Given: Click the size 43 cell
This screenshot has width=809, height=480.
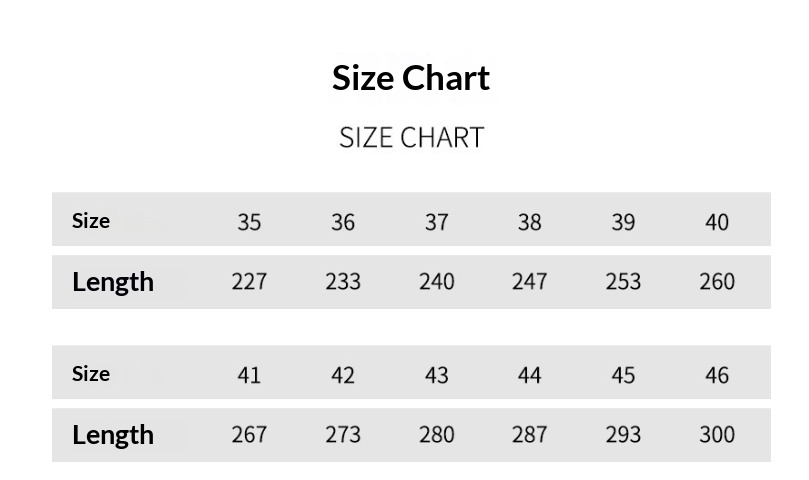Looking at the screenshot, I should click(x=436, y=375).
